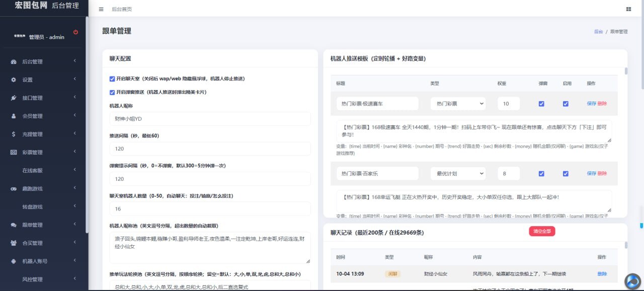Click the 会员管理 user icon
The image size is (644, 291).
[14, 116]
